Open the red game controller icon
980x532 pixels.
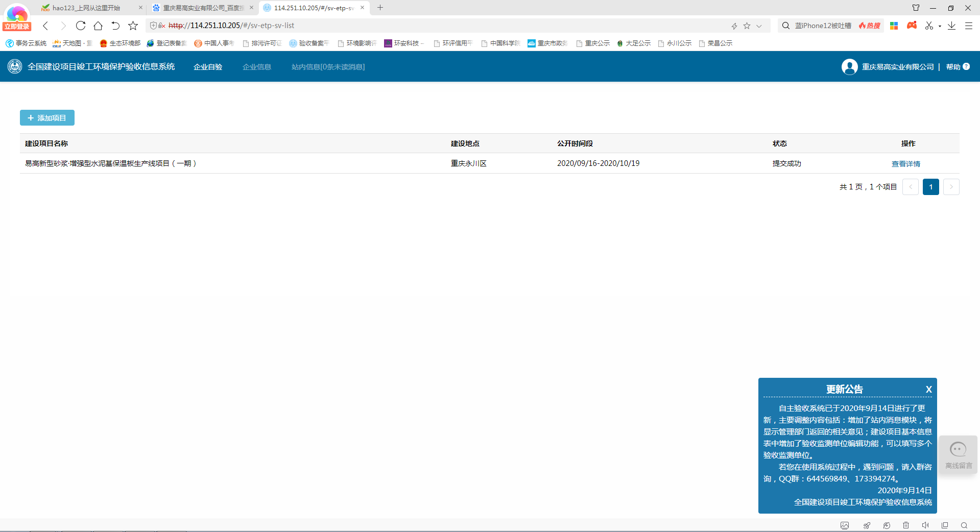(x=912, y=25)
